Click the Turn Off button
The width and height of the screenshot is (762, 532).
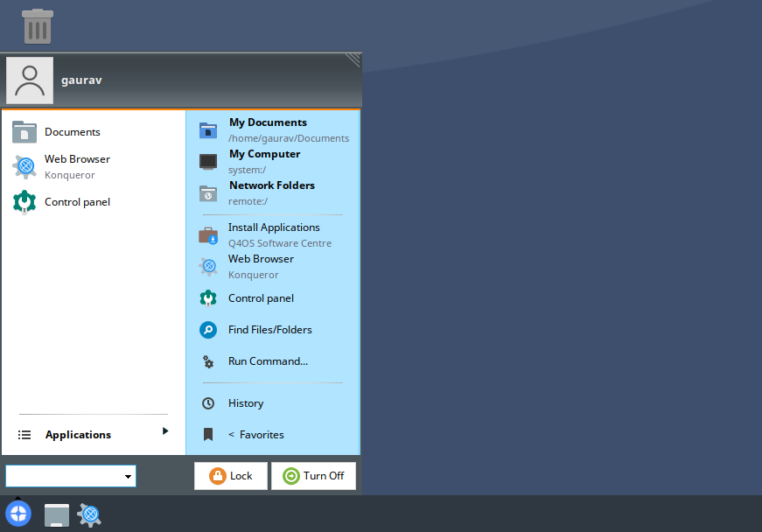click(313, 476)
